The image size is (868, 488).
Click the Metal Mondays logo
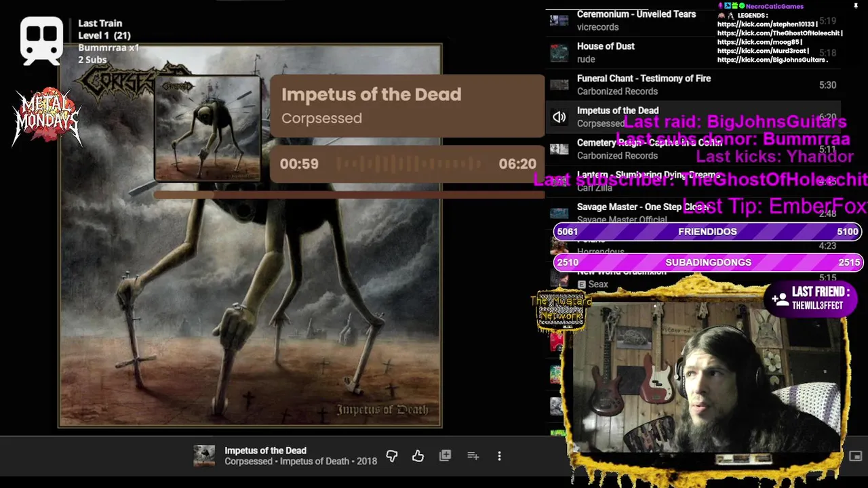[46, 117]
